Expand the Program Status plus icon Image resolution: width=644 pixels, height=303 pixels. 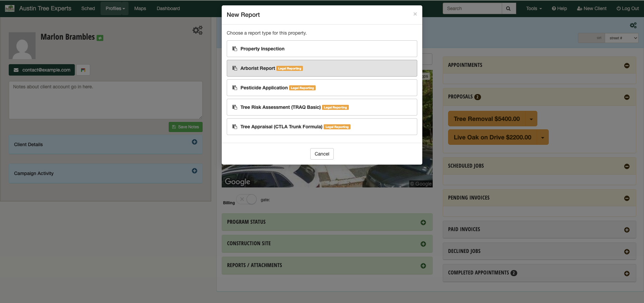click(x=423, y=222)
